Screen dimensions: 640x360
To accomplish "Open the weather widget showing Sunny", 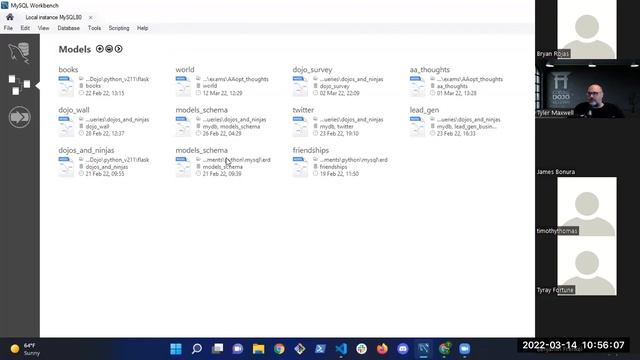I will point(25,349).
